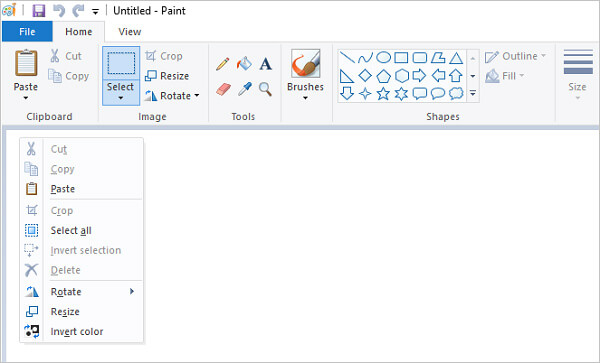Choose the Rectangle shape
The width and height of the screenshot is (600, 363).
(401, 58)
